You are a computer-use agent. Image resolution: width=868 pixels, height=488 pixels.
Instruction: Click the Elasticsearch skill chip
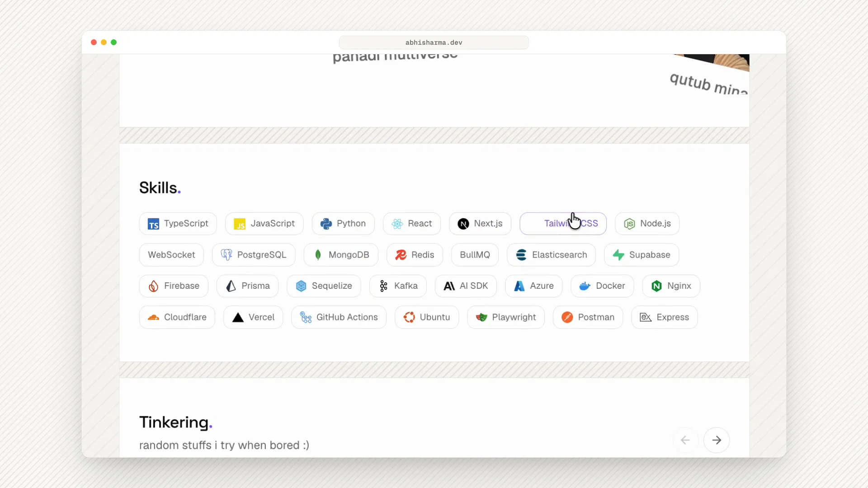tap(552, 255)
